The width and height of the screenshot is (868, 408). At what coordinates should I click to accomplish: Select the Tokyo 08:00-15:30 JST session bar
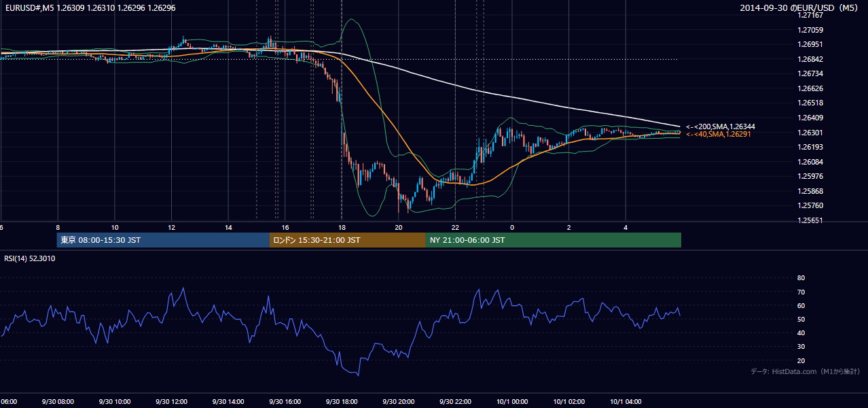point(164,240)
